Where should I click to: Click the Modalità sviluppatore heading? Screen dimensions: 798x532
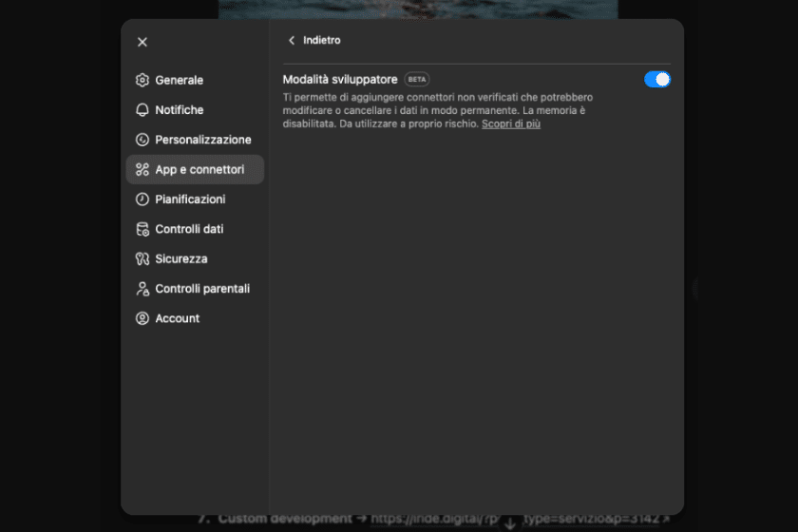coord(340,80)
